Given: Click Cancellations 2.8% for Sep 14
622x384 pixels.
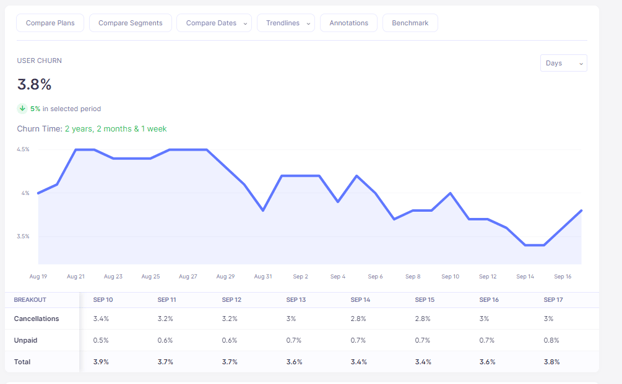Looking at the screenshot, I should [x=358, y=319].
